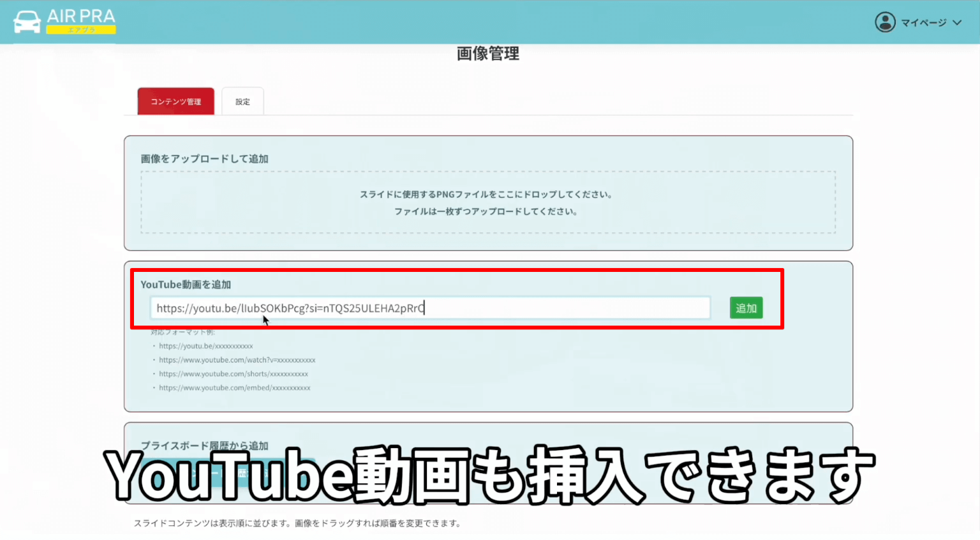Click the youtube.com/shorts format example
Viewport: 980px width, 540px height.
pos(234,373)
